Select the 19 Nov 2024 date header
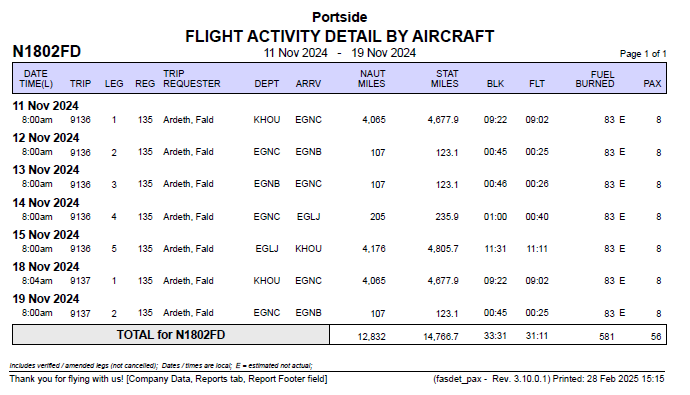This screenshot has width=690, height=395. (45, 299)
